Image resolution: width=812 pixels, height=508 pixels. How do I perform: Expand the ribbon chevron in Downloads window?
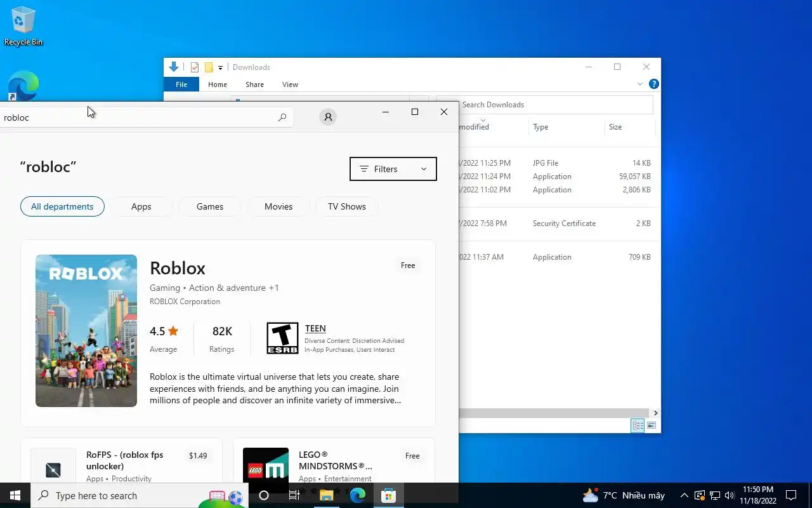click(x=640, y=84)
